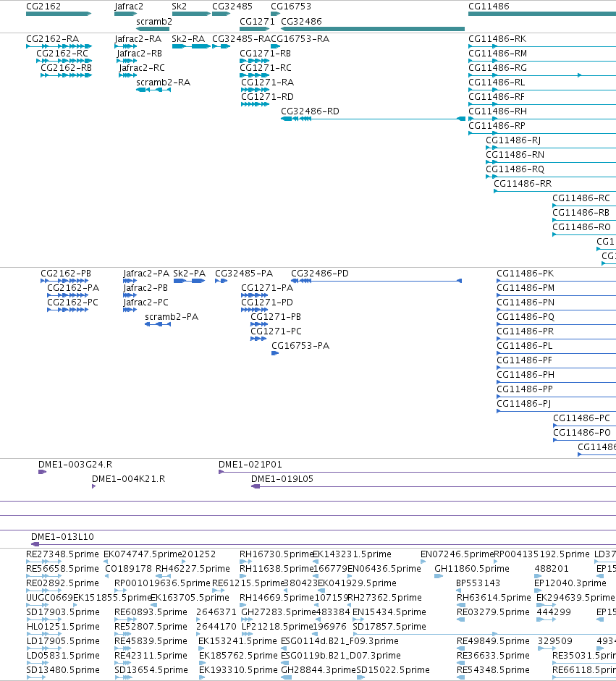
Task: Select BAC clone DME1-004K21.R
Action: click(x=128, y=479)
